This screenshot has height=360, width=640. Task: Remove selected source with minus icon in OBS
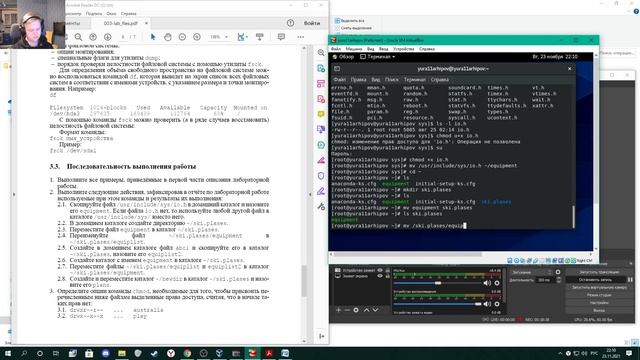(x=347, y=310)
